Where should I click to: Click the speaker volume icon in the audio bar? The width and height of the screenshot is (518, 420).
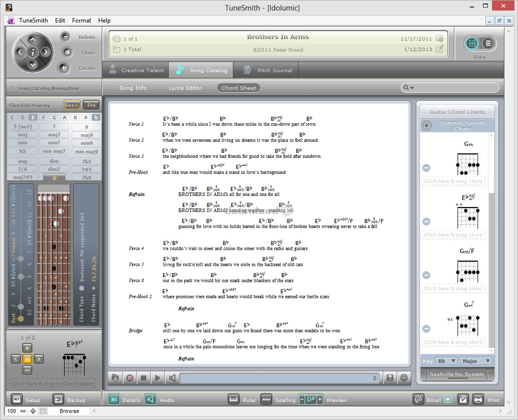(172, 378)
